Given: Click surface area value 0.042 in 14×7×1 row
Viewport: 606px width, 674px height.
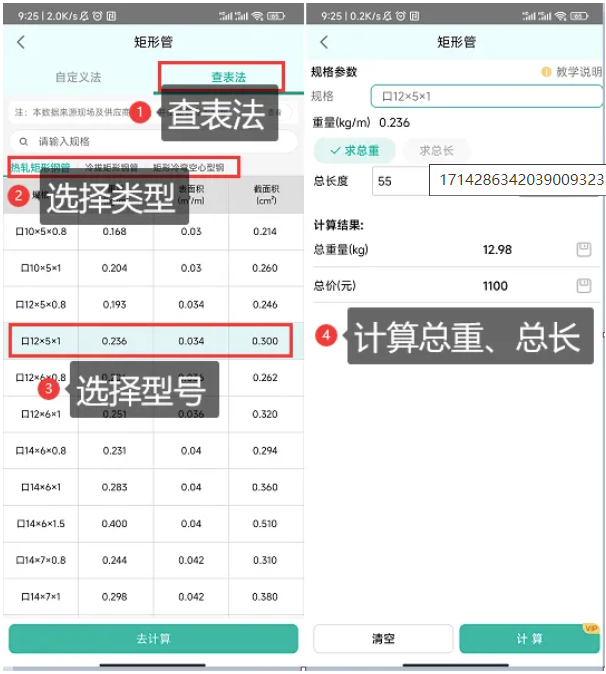Looking at the screenshot, I should 191,597.
